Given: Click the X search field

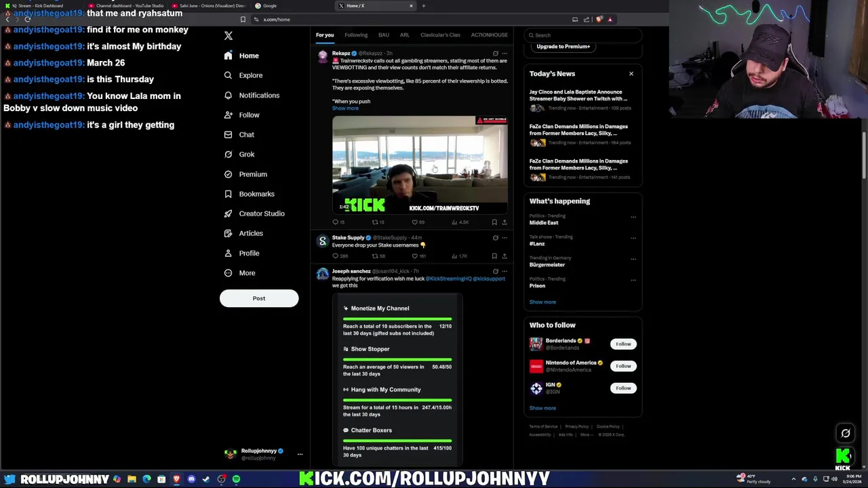Looking at the screenshot, I should [x=583, y=35].
